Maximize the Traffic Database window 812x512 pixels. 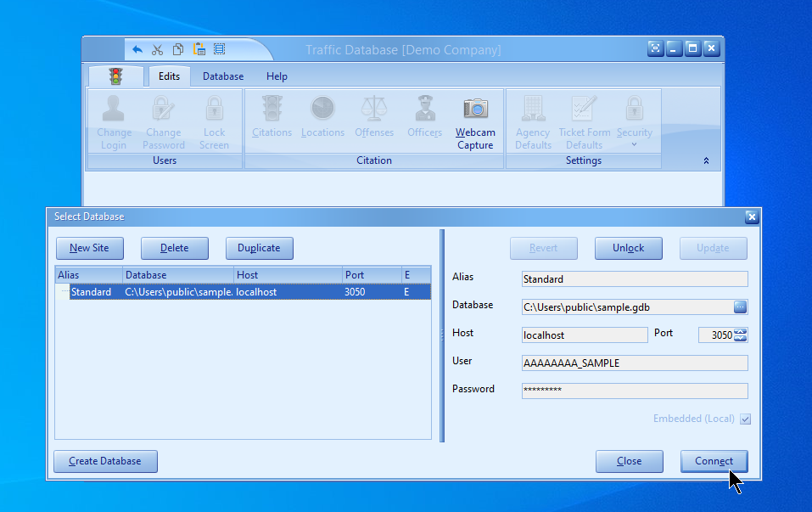693,48
